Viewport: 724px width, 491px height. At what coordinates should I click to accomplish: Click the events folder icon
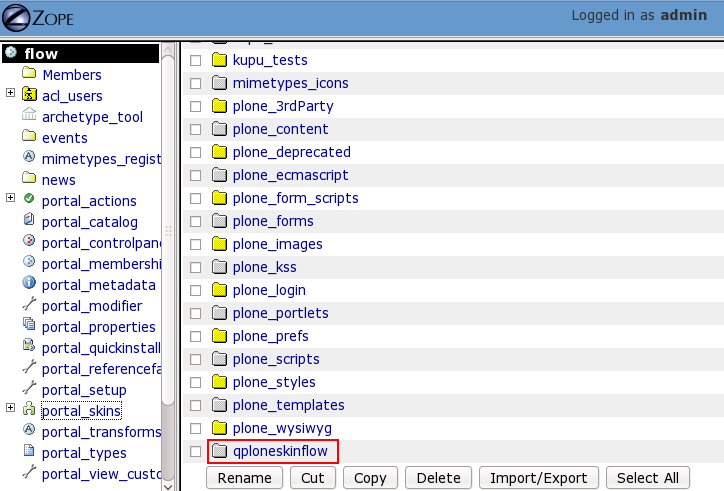pyautogui.click(x=29, y=136)
